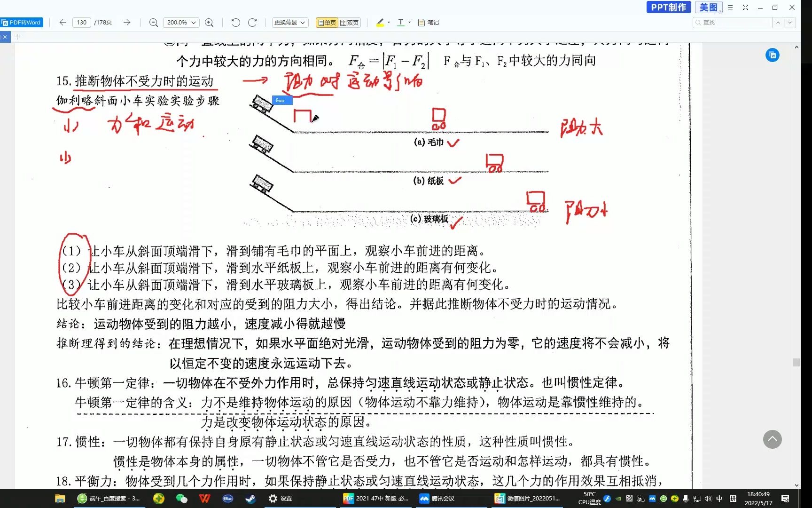
Task: Open WeChat from taskbar
Action: point(182,499)
